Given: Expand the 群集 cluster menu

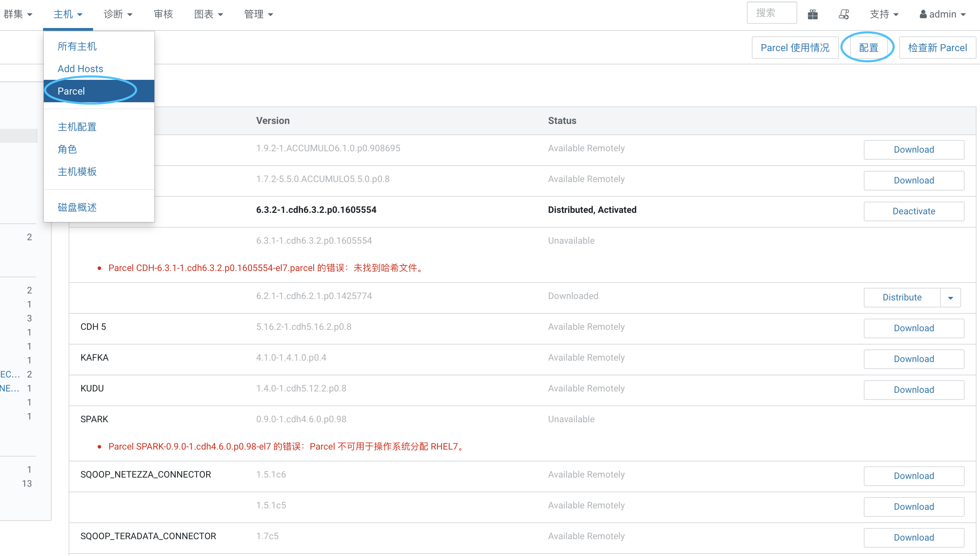Looking at the screenshot, I should pos(18,14).
